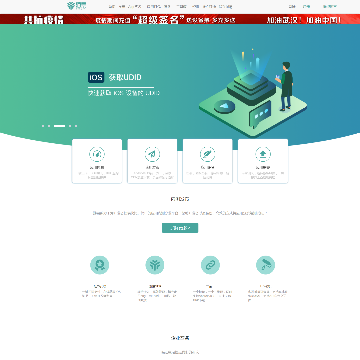Select the active elongated carousel indicator
Screen dimensions: 360x360
59,126
